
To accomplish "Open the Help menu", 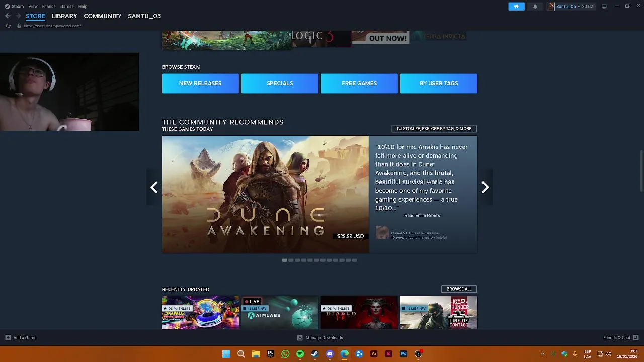I will 83,6.
